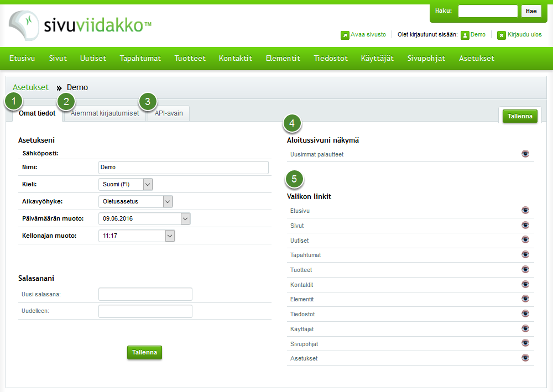The image size is (553, 392).
Task: Click the Sivuviidakko logo
Action: 80,25
